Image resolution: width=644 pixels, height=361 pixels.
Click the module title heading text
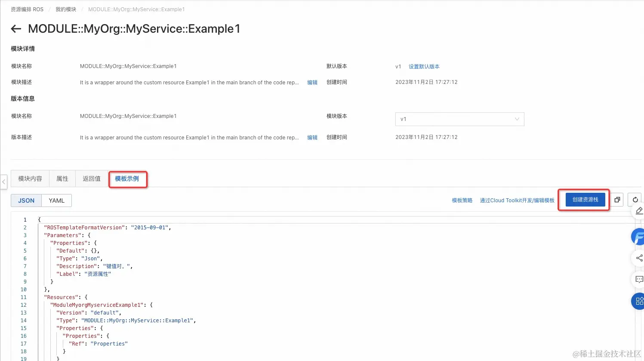click(134, 29)
